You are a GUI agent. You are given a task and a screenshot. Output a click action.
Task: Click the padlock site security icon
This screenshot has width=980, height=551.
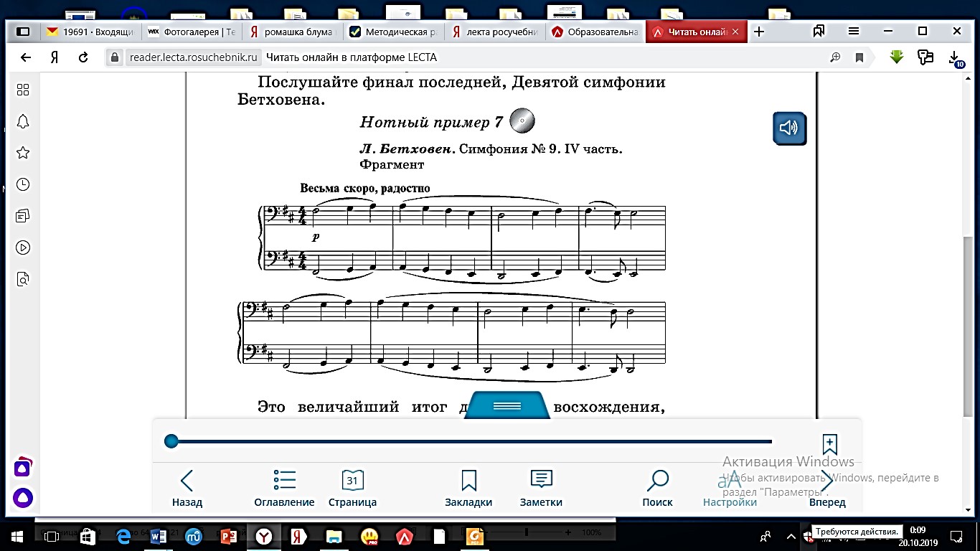click(114, 58)
